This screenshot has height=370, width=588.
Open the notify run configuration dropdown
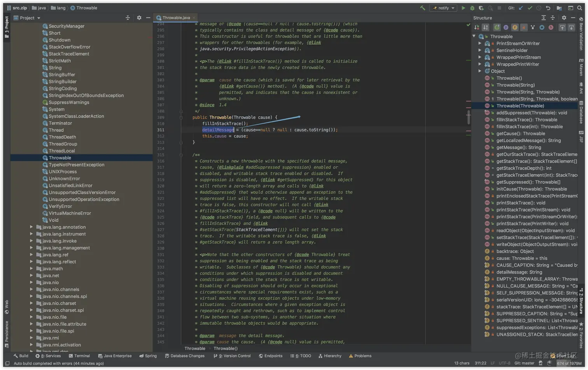[x=444, y=8]
